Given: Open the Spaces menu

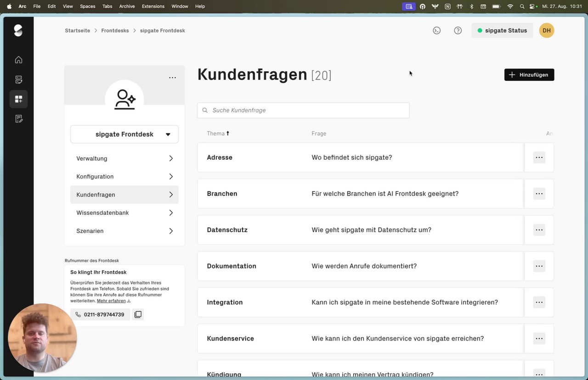Looking at the screenshot, I should pos(88,6).
